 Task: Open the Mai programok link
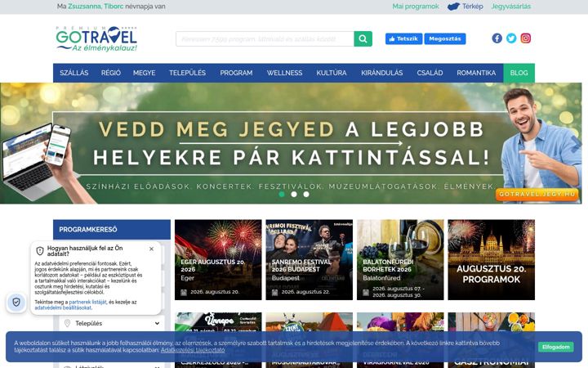click(x=416, y=7)
